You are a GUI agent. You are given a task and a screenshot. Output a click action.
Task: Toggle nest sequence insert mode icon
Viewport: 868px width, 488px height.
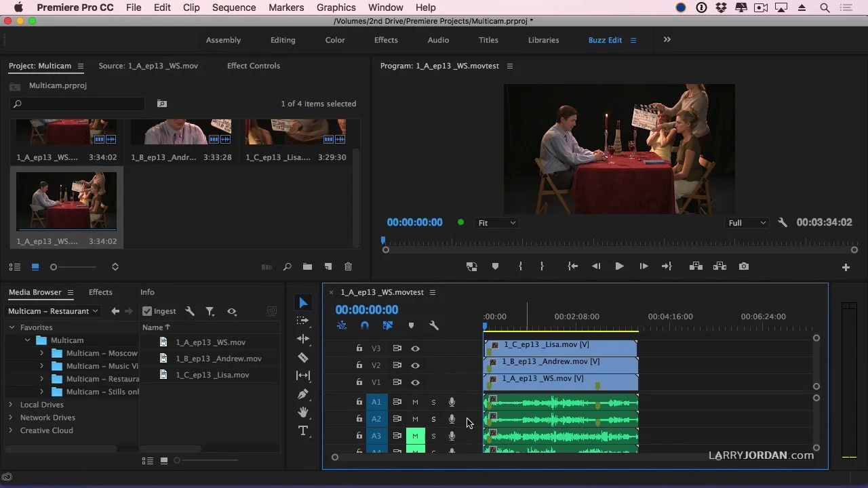[x=342, y=325]
